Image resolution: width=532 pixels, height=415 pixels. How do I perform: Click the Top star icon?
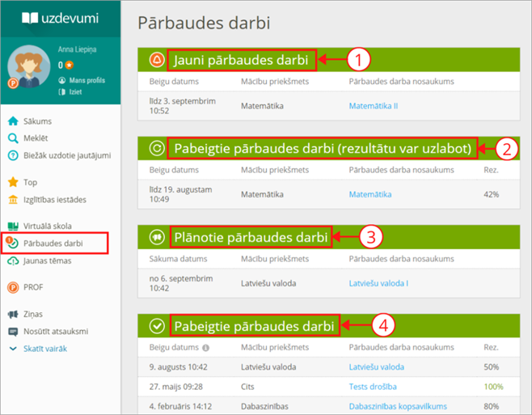coord(12,183)
